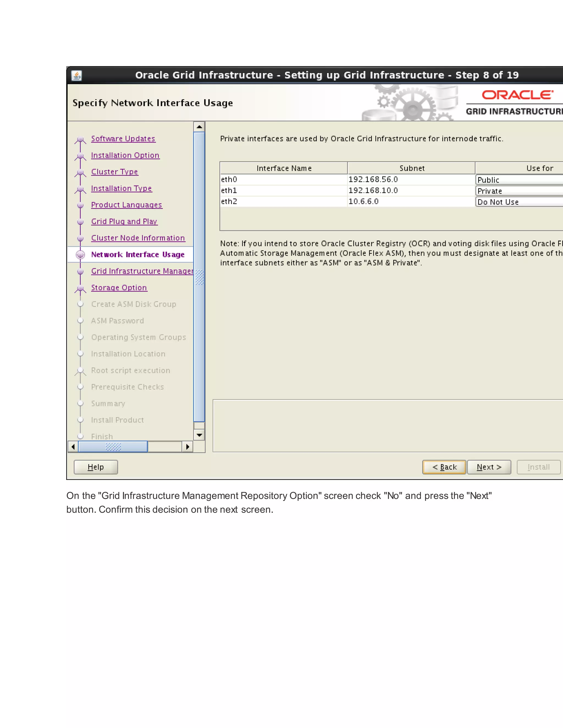Image resolution: width=563 pixels, height=728 pixels.
Task: Click the Create ASM Disk Group step
Action: pyautogui.click(x=133, y=304)
